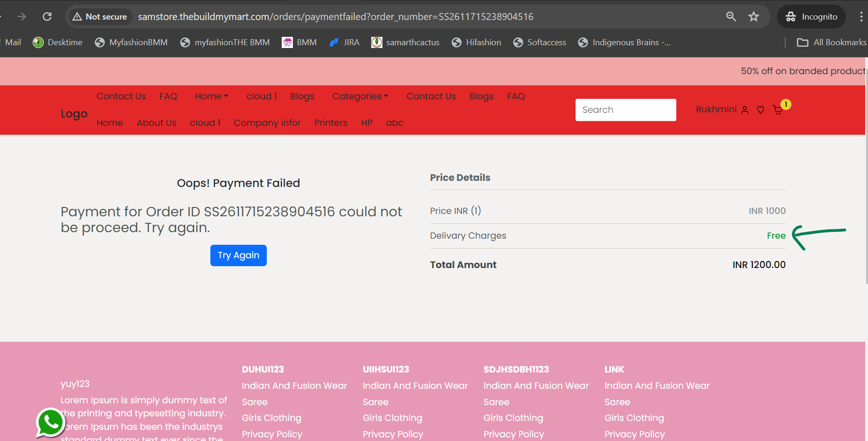
Task: Expand the Home dropdown menu
Action: click(212, 96)
